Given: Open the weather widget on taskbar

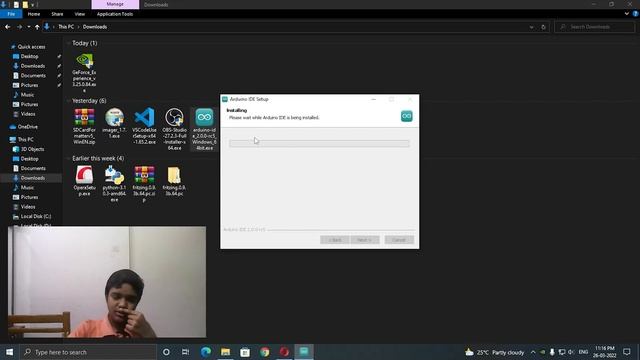Looking at the screenshot, I should pyautogui.click(x=494, y=352).
